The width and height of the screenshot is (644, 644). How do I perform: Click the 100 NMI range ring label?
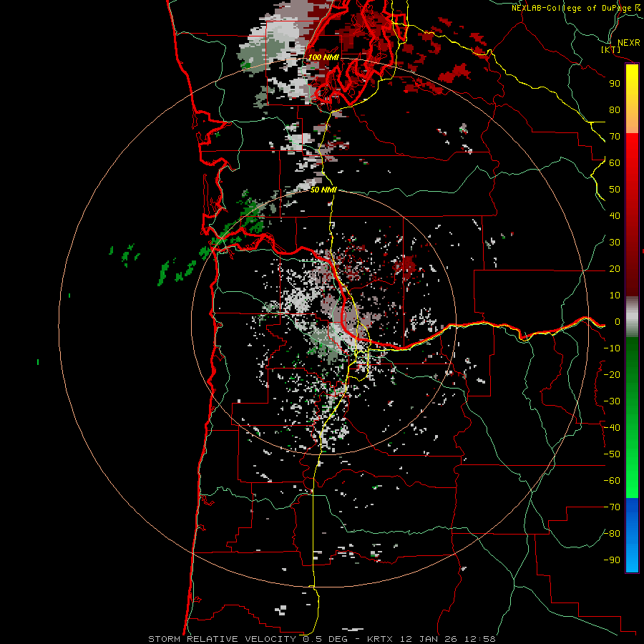pos(323,57)
